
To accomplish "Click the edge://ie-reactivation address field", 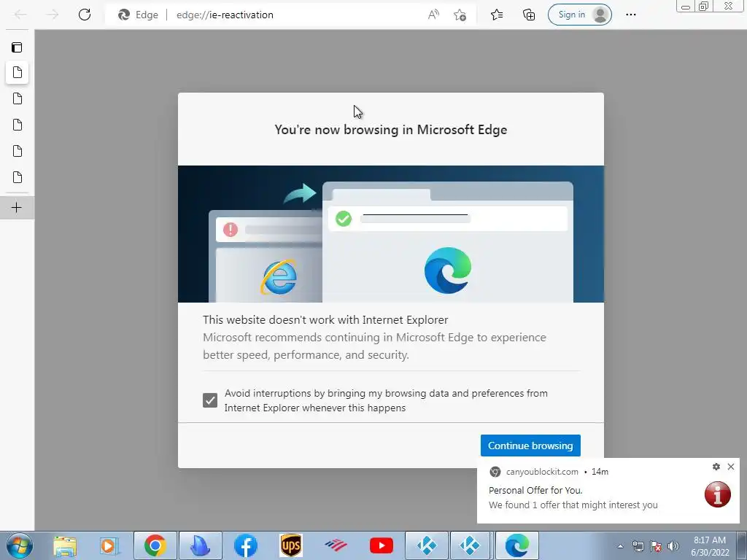I will [225, 15].
